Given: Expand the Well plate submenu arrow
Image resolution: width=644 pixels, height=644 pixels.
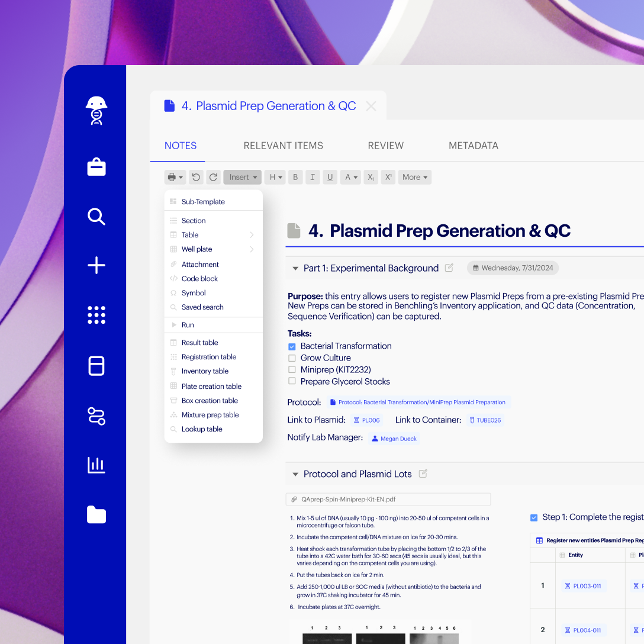Looking at the screenshot, I should pyautogui.click(x=252, y=249).
